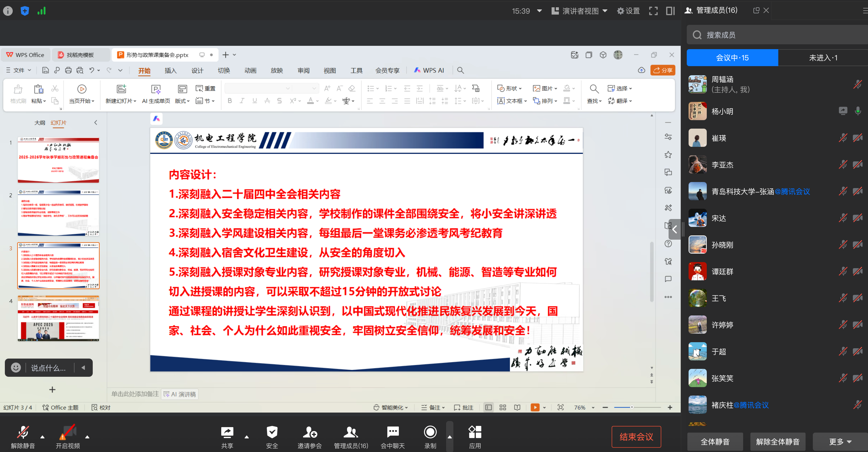
Task: Toggle normal view in status bar
Action: click(488, 407)
